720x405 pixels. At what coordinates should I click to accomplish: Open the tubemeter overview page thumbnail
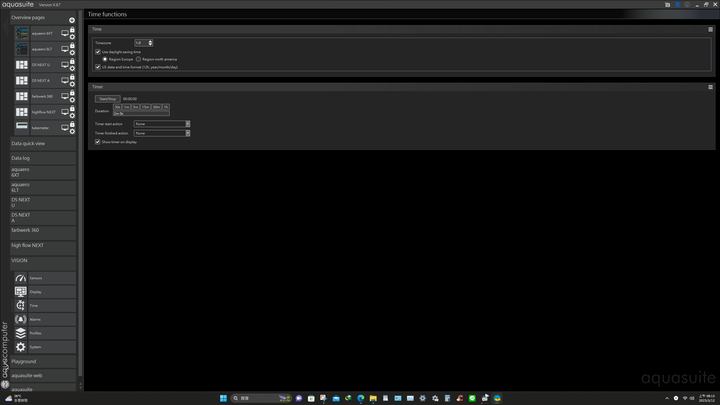click(x=22, y=127)
